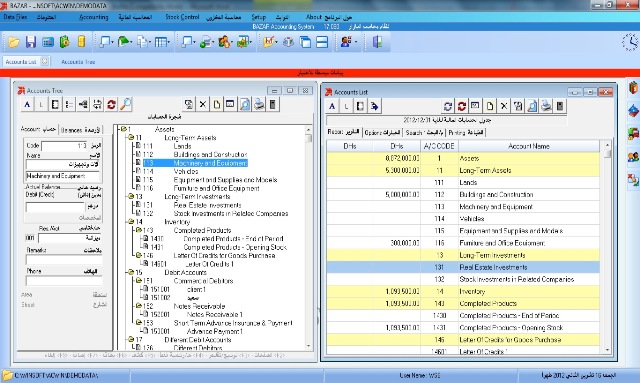Click the new blank document icon in Accounts Tree toolbar
Image resolution: width=640 pixels, height=383 pixels.
217,105
